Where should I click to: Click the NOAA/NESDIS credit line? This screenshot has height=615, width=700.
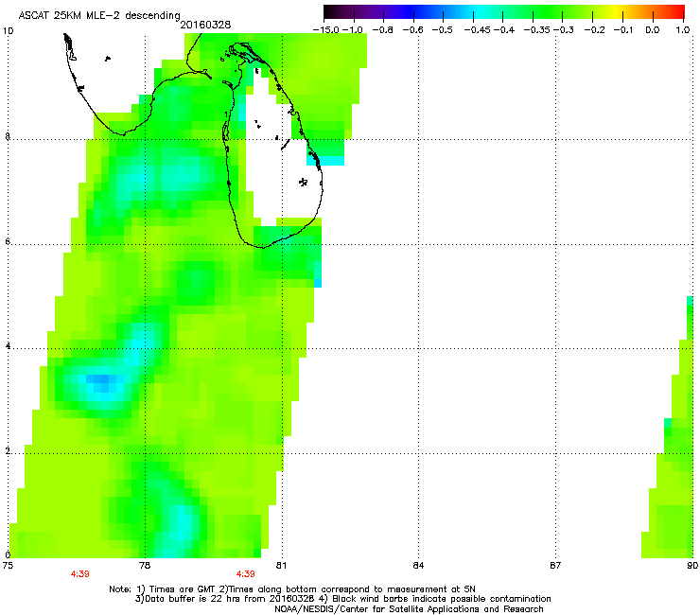tap(409, 609)
